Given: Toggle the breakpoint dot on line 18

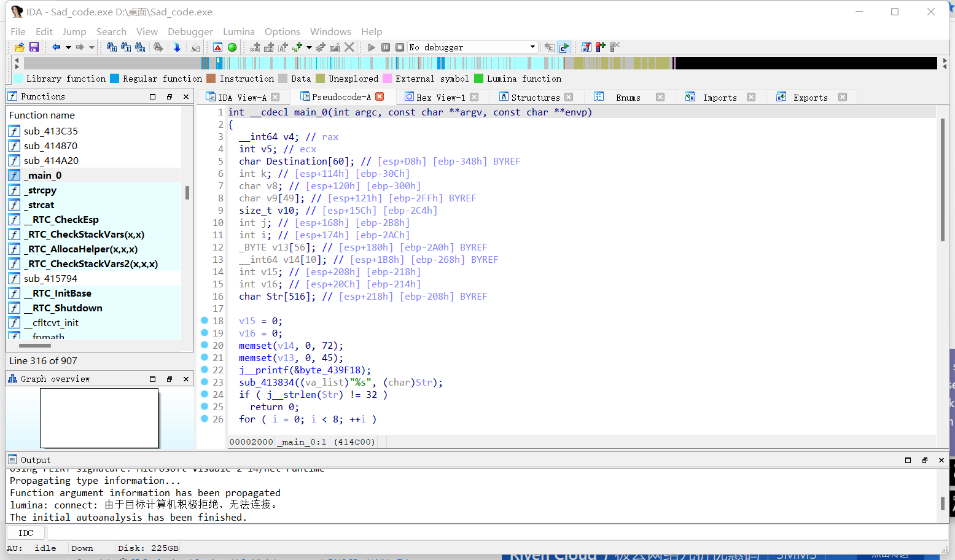Looking at the screenshot, I should 205,321.
